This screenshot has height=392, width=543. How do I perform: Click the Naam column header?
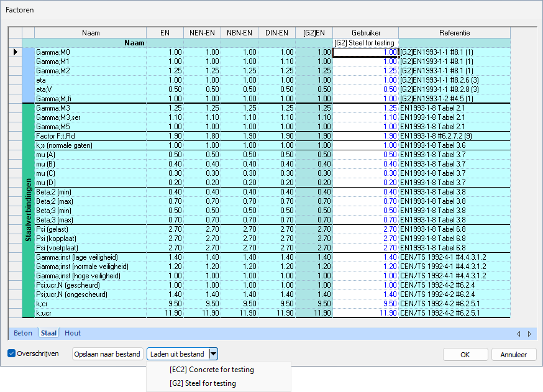[x=91, y=33]
